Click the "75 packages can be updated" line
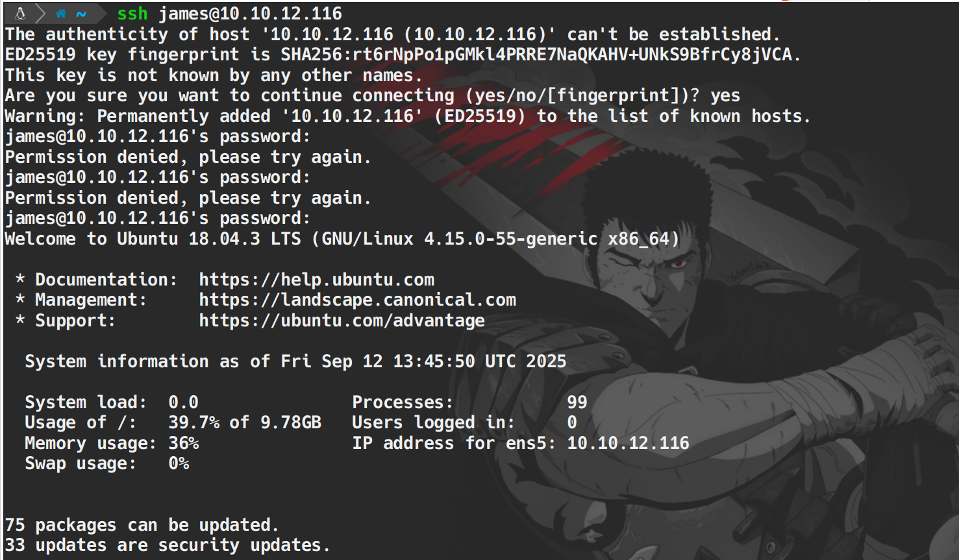959x560 pixels. [x=142, y=525]
